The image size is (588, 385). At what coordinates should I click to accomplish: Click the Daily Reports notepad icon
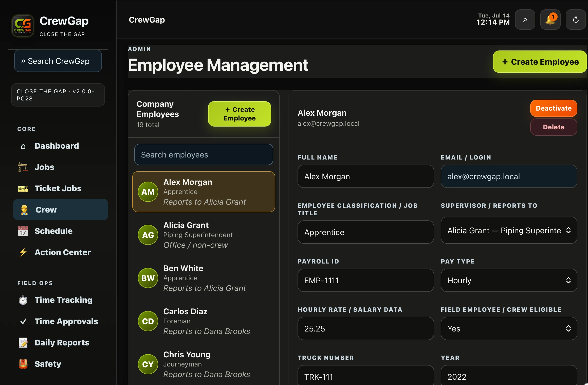(x=23, y=343)
